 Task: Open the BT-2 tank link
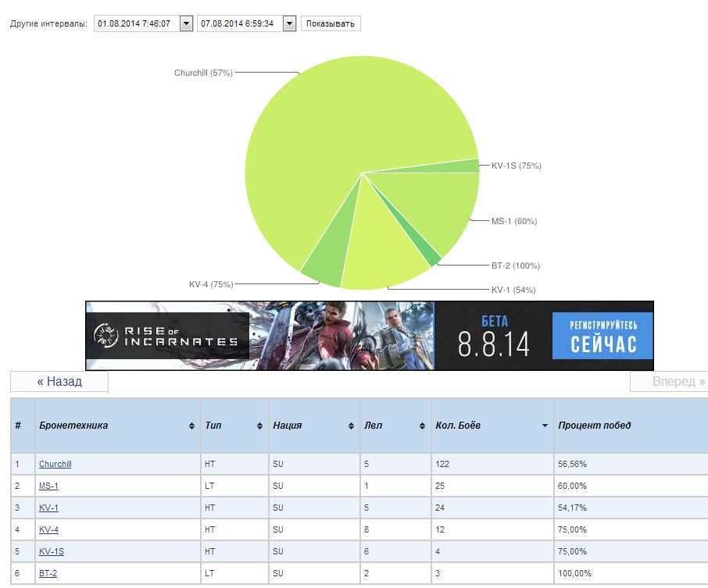click(48, 573)
